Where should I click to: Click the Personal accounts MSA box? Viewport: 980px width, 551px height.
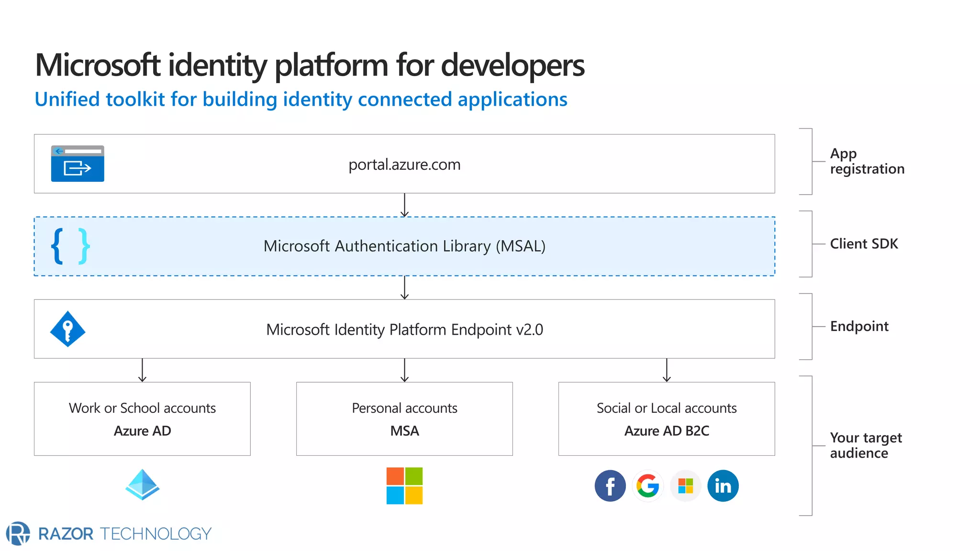(404, 419)
